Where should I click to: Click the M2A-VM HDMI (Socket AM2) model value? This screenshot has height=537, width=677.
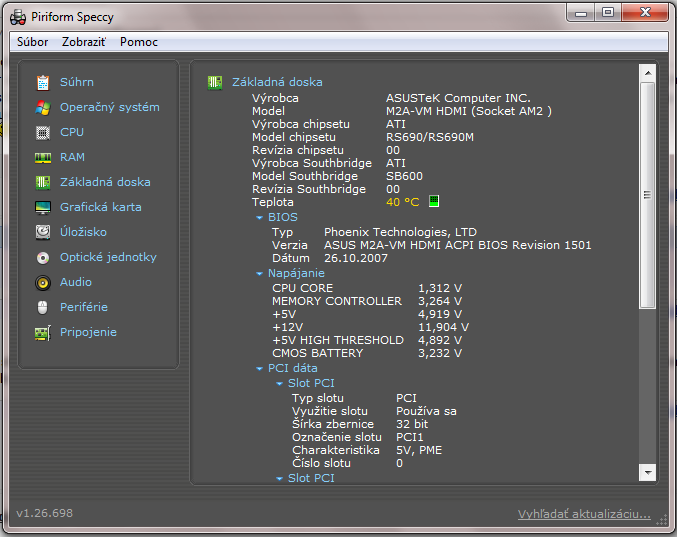pos(468,111)
